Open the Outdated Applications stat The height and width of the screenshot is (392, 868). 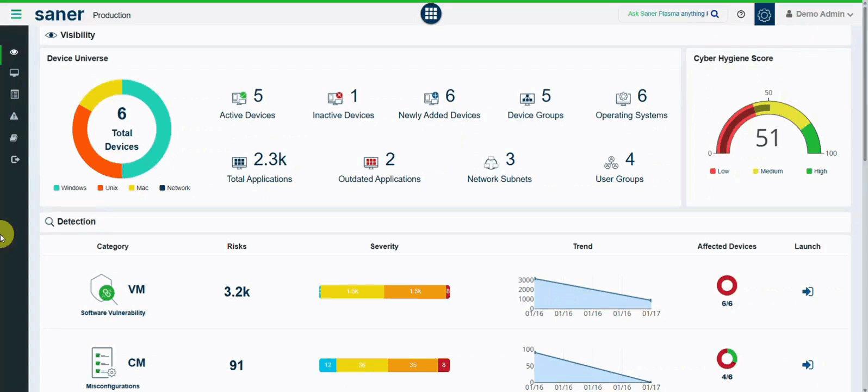click(379, 168)
